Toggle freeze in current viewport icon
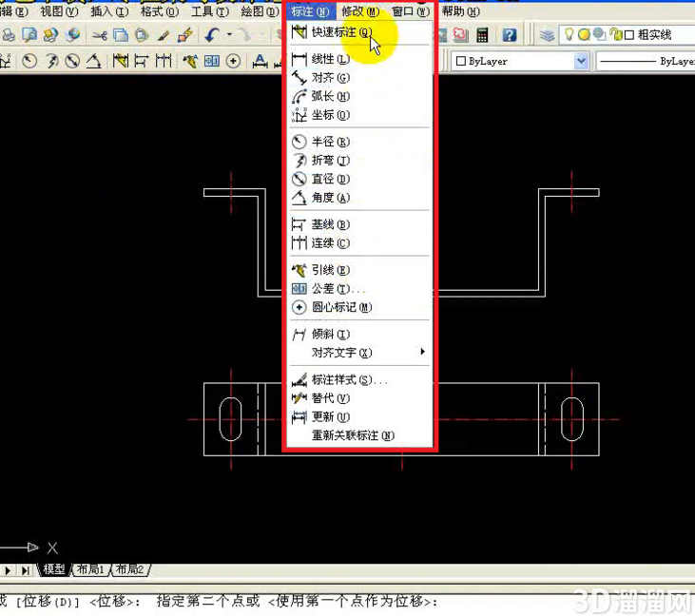Viewport: 695px width, 616px height. (x=599, y=34)
